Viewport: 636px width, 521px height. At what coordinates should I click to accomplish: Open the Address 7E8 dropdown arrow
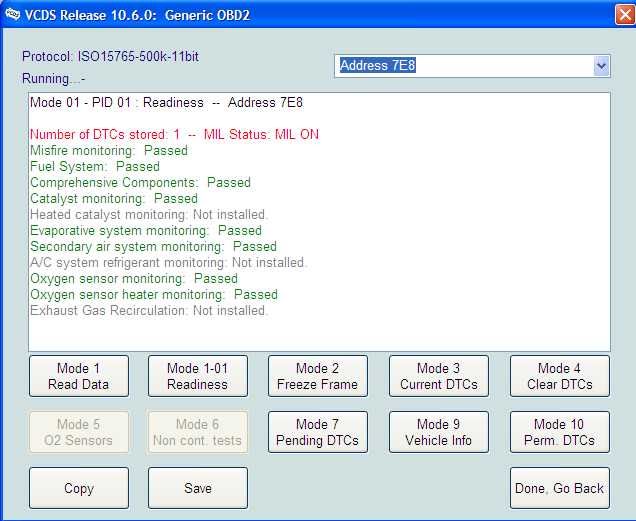coord(601,66)
